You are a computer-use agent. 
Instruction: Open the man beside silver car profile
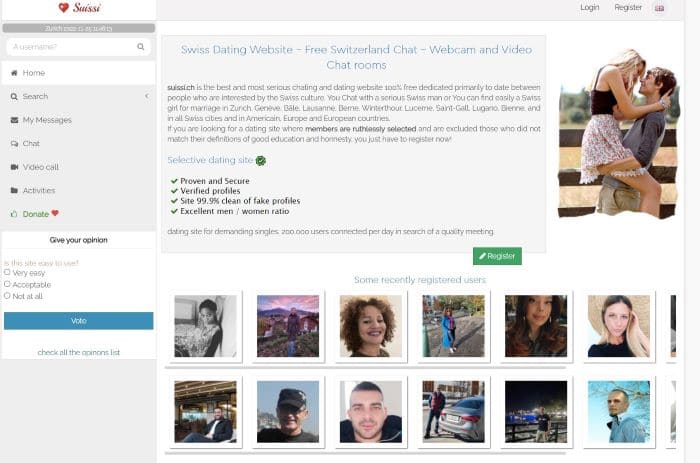453,412
